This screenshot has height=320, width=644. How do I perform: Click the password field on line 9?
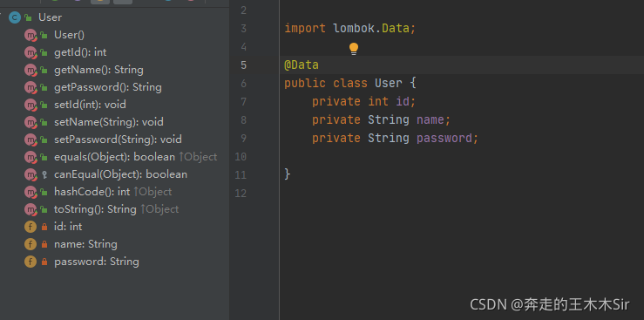tap(444, 138)
